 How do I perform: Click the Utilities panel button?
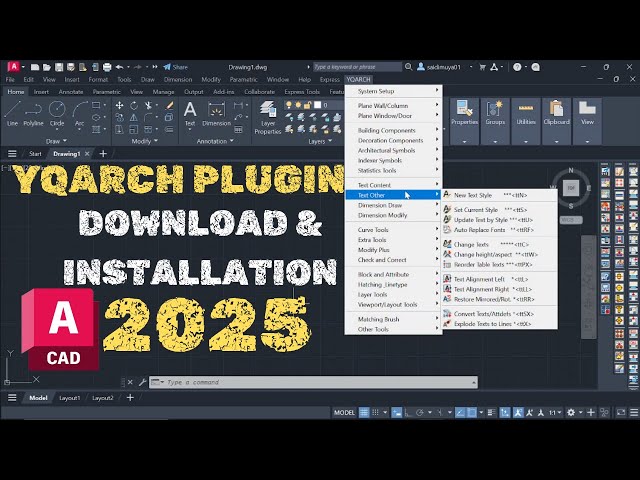(526, 121)
